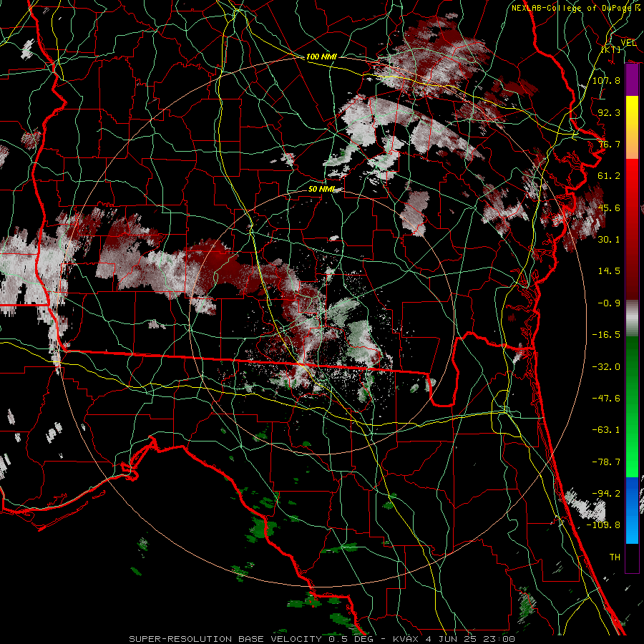Screen dimensions: 644x644
Task: Click the 45.6 velocity legend value
Action: click(x=609, y=208)
